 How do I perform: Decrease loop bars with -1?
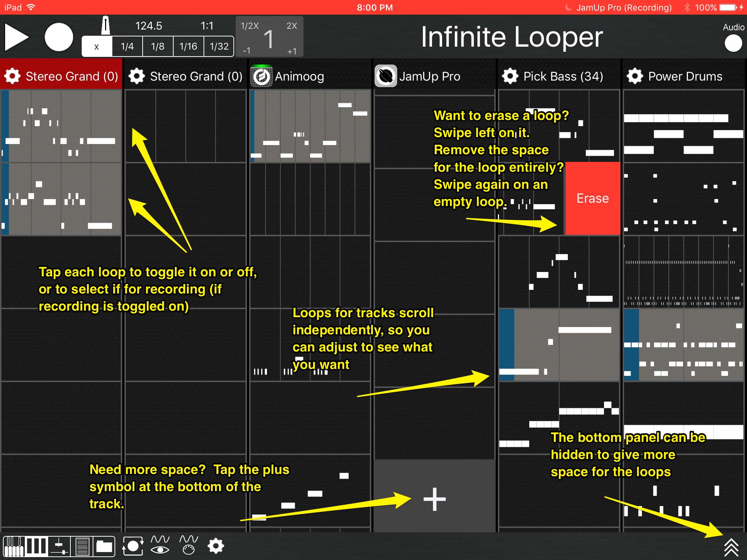pyautogui.click(x=247, y=51)
